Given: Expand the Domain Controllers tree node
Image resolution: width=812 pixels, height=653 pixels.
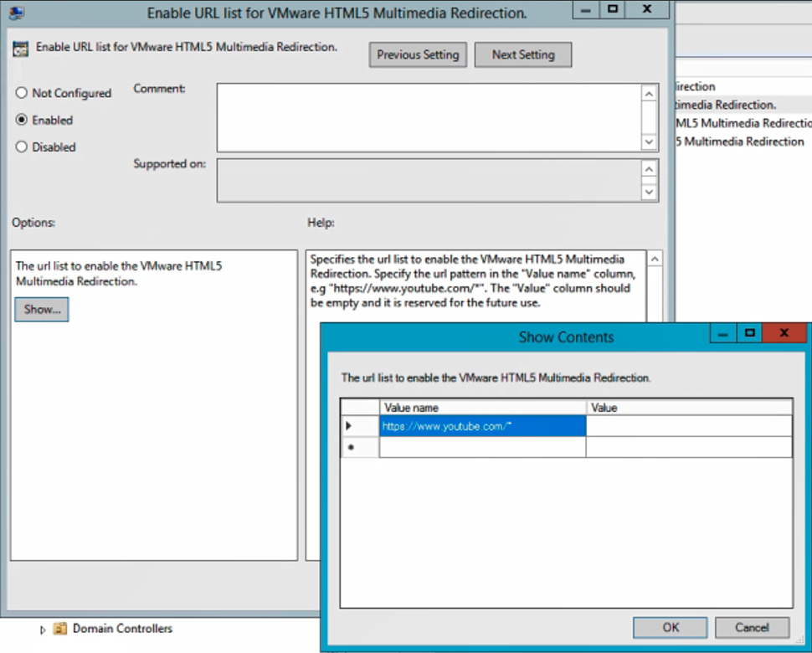Looking at the screenshot, I should [44, 630].
